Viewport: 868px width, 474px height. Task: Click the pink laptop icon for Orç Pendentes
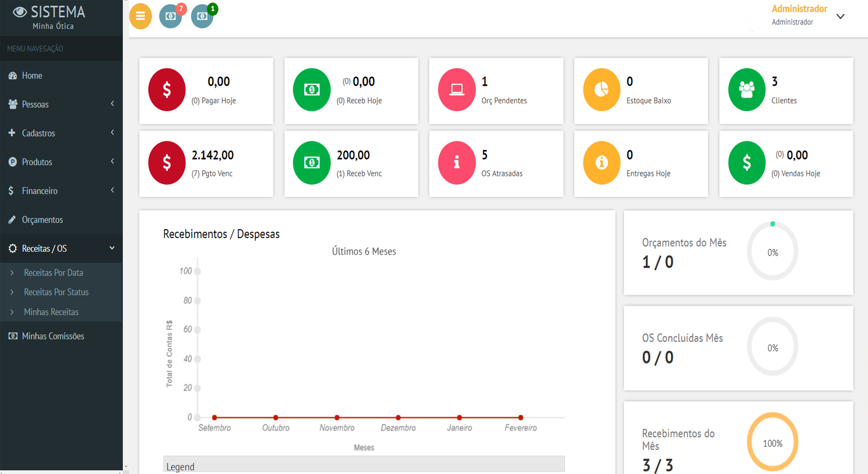click(457, 90)
